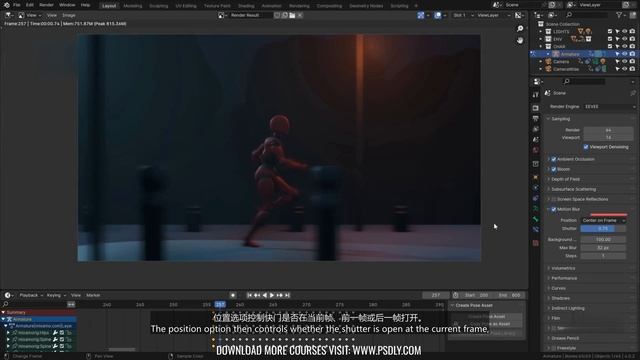Open the Blender logo menu
The height and width of the screenshot is (360, 640).
point(6,5)
